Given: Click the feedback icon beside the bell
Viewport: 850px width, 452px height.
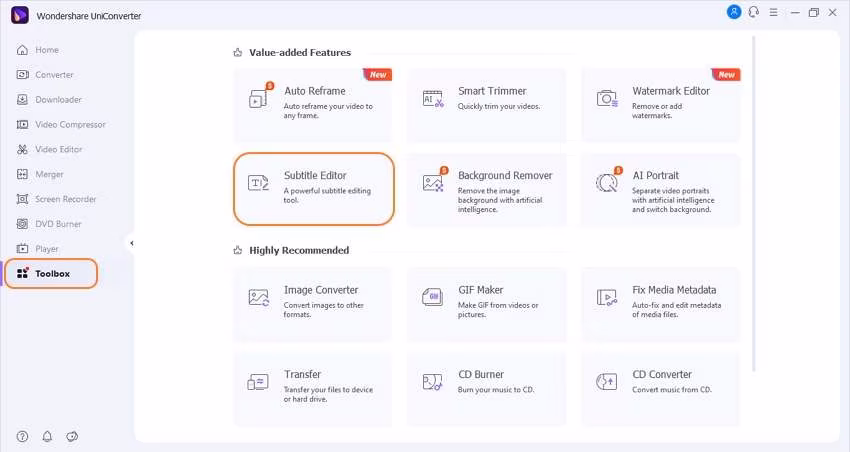Looking at the screenshot, I should 72,436.
